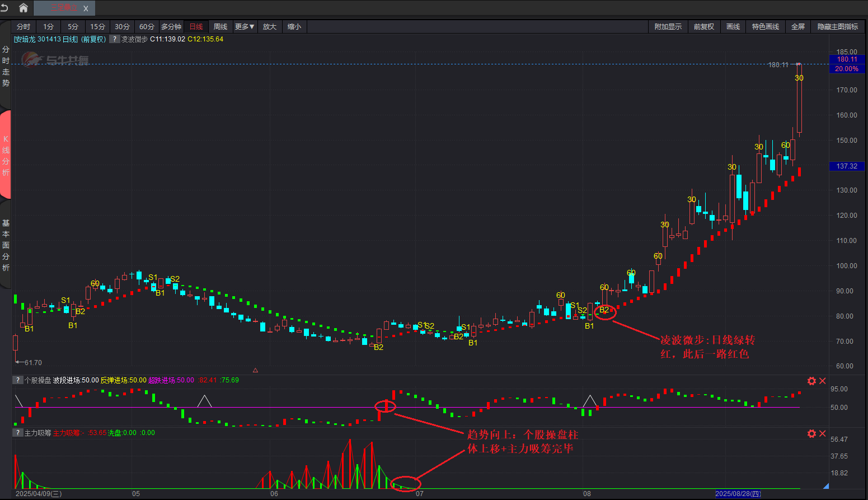Close the 主力吸筹 indicator panel

(x=823, y=433)
